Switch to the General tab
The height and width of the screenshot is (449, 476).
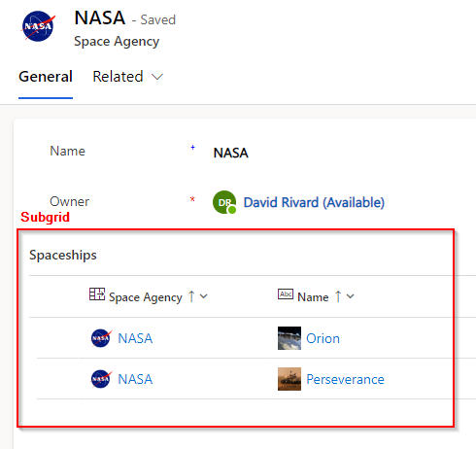(x=46, y=77)
